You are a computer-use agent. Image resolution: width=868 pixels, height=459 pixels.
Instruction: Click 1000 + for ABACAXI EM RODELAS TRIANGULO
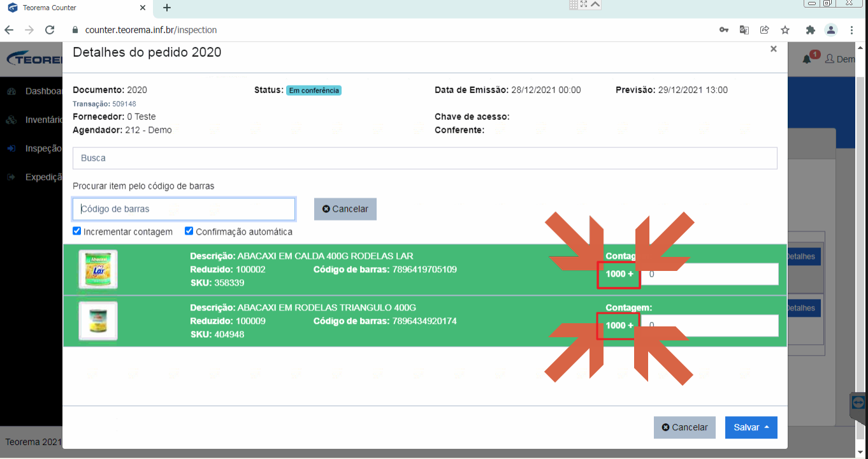pyautogui.click(x=619, y=326)
